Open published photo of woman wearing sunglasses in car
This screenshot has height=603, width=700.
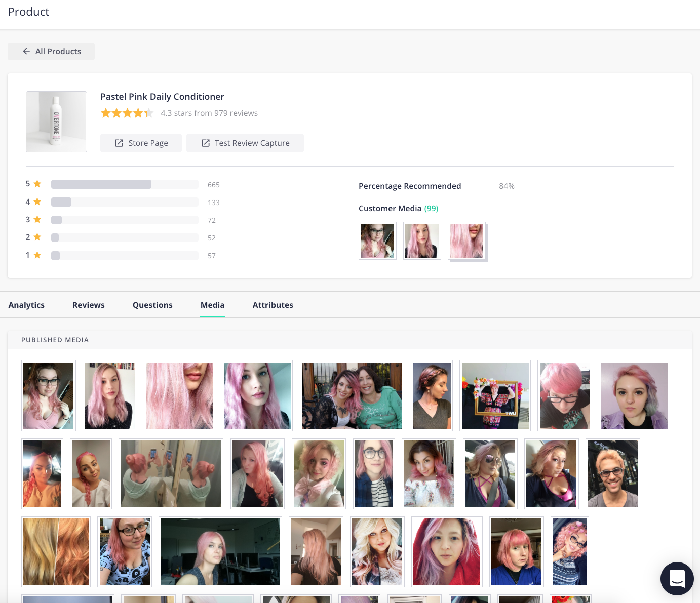pos(490,474)
